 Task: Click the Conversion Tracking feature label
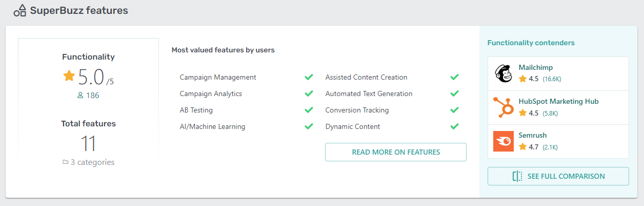357,110
